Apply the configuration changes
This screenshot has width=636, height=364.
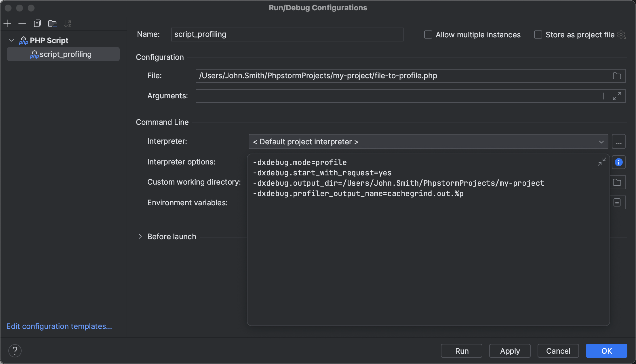click(510, 350)
